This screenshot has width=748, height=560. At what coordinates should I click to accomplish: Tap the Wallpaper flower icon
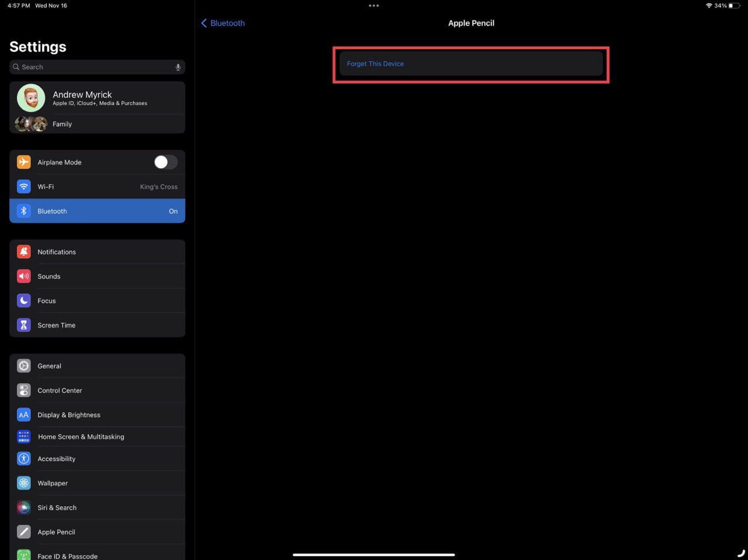pos(23,484)
